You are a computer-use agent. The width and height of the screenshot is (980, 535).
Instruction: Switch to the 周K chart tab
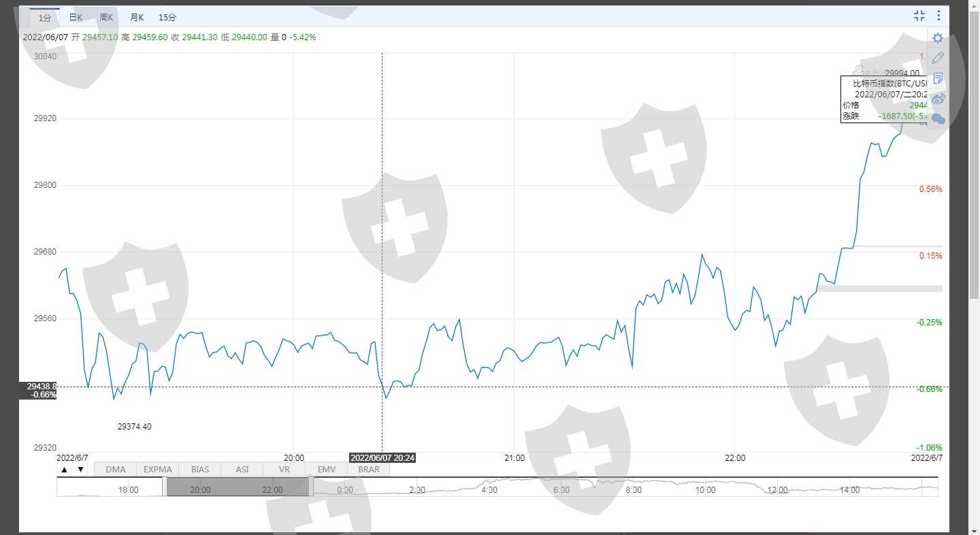[106, 18]
